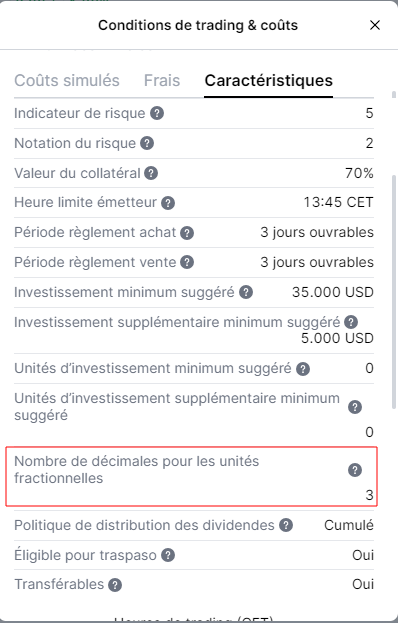Click help icon beside Heure limite émetteur
This screenshot has height=623, width=398.
[168, 203]
